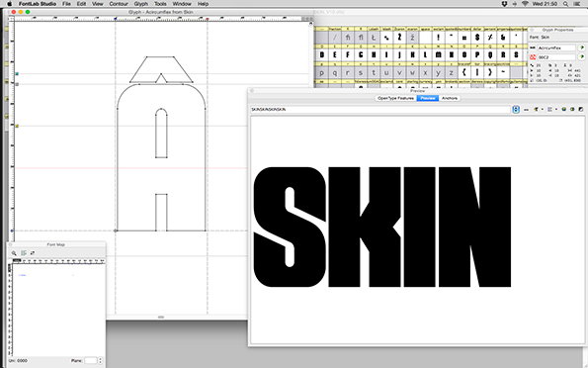
Task: Select the lowercase z glyph cell
Action: pos(451,72)
